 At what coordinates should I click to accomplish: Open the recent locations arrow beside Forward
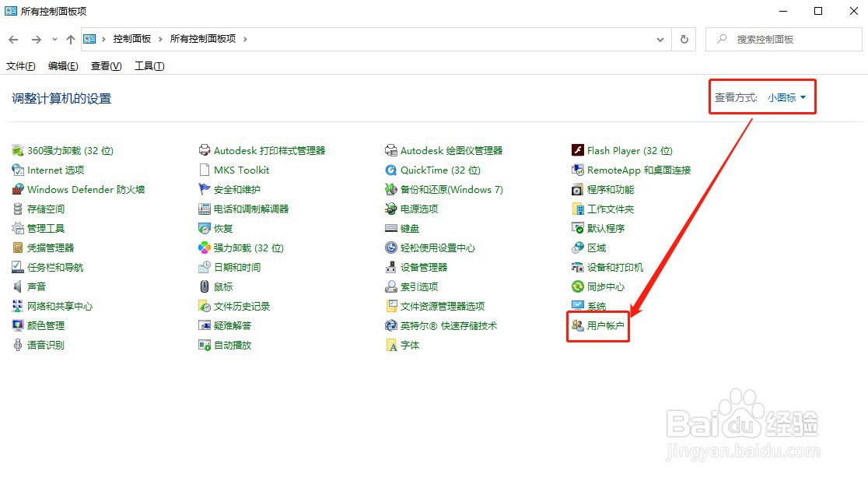coord(54,40)
